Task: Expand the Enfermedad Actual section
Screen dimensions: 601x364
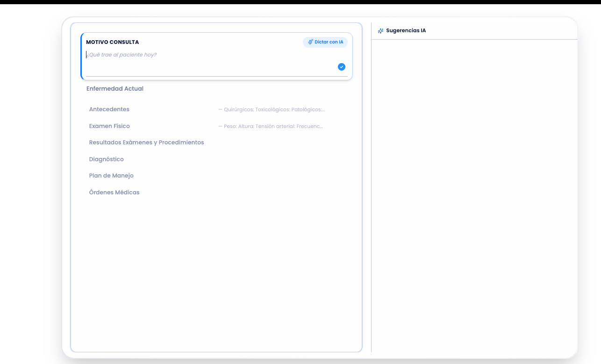Action: [115, 89]
